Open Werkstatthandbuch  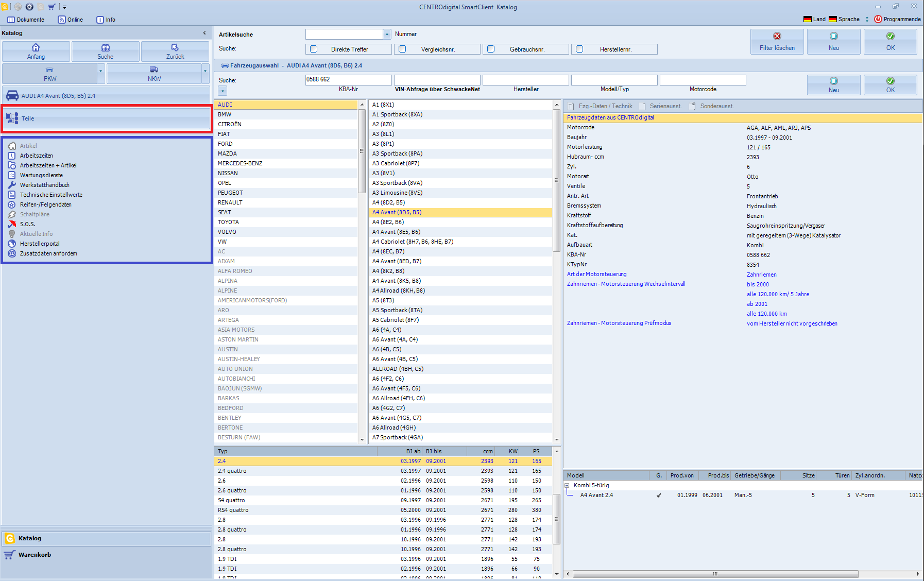pos(44,185)
